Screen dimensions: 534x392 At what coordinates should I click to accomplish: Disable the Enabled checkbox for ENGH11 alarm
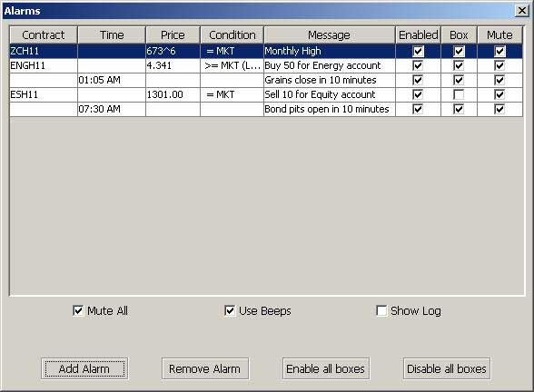coord(418,65)
